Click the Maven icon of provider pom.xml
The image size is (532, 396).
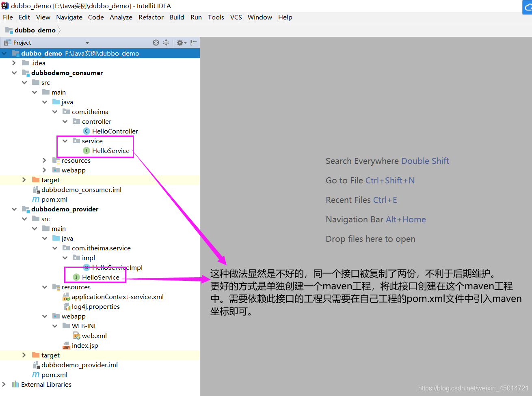point(36,374)
